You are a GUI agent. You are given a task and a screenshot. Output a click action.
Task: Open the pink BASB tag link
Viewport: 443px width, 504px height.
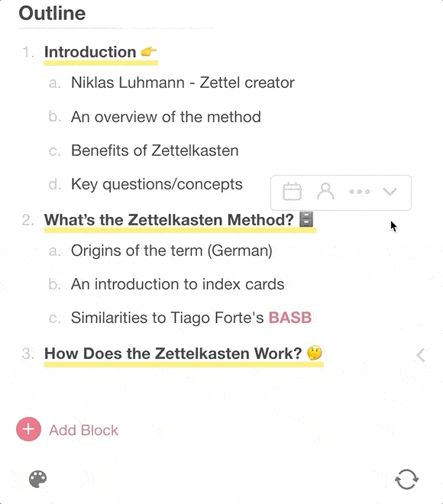pos(290,318)
